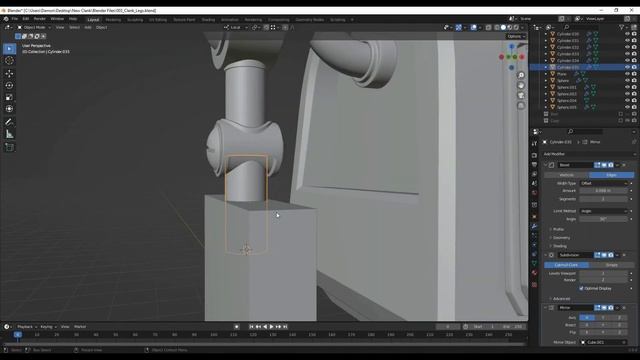Open the Physics properties tab
Viewport: 640px width, 360px height.
[x=534, y=245]
